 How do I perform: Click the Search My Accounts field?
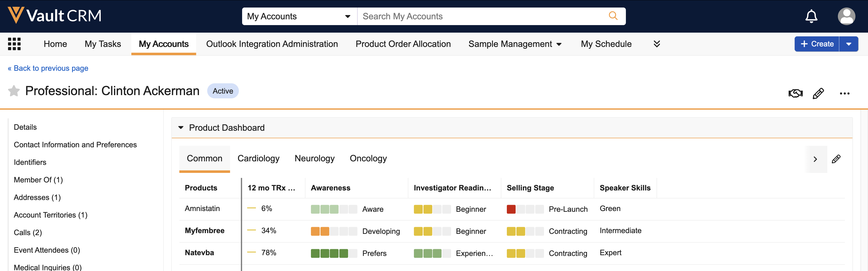[482, 16]
